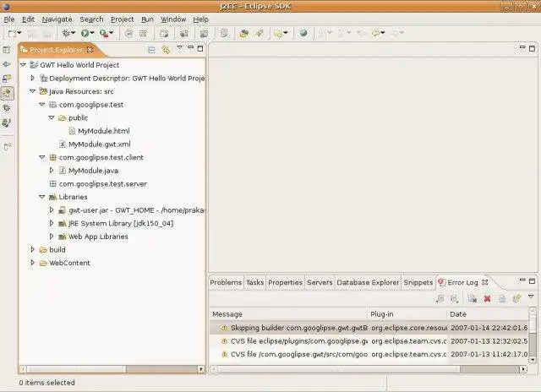Image resolution: width=541 pixels, height=392 pixels.
Task: Open the File menu
Action: pyautogui.click(x=9, y=19)
